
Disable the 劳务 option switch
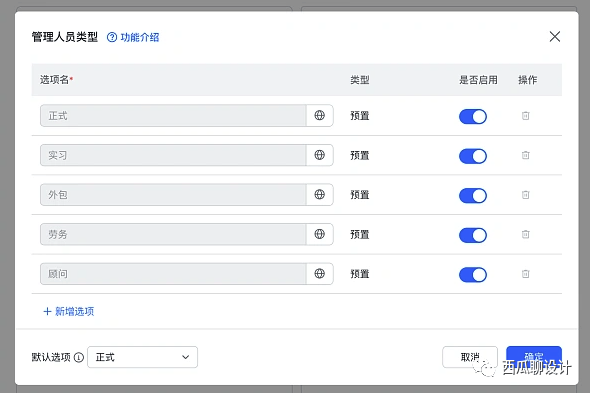click(x=473, y=235)
